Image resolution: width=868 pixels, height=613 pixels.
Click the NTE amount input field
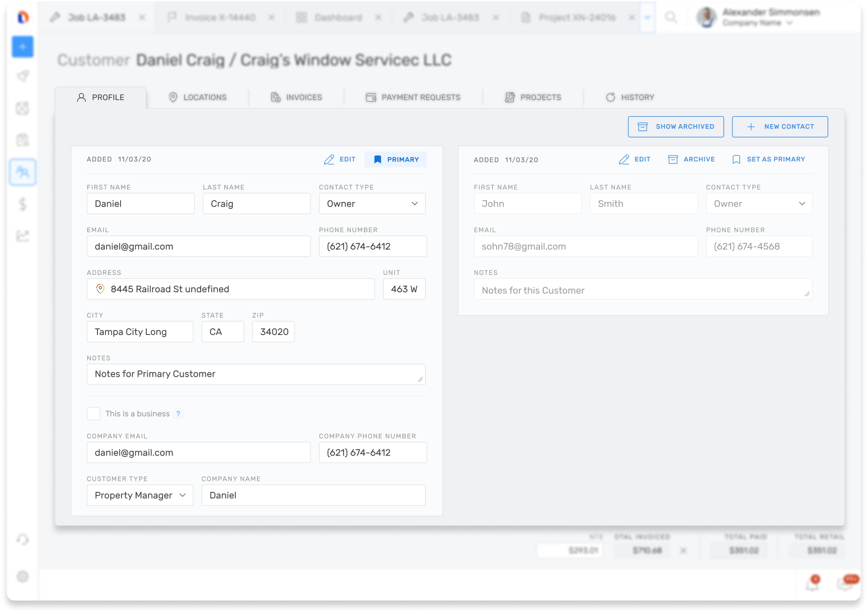click(569, 550)
